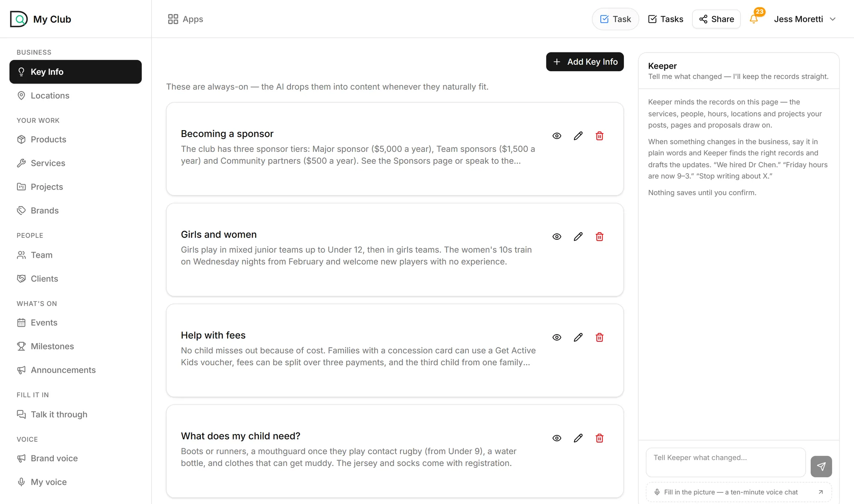Screen dimensions: 854x504
Task: Open Announcements in the sidebar
Action: (x=76, y=370)
